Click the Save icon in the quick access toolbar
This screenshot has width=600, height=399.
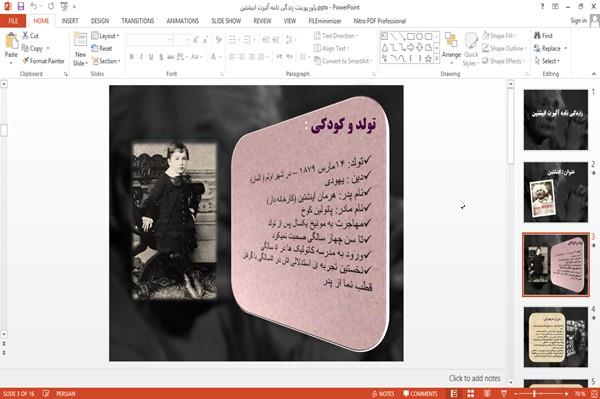pyautogui.click(x=21, y=7)
